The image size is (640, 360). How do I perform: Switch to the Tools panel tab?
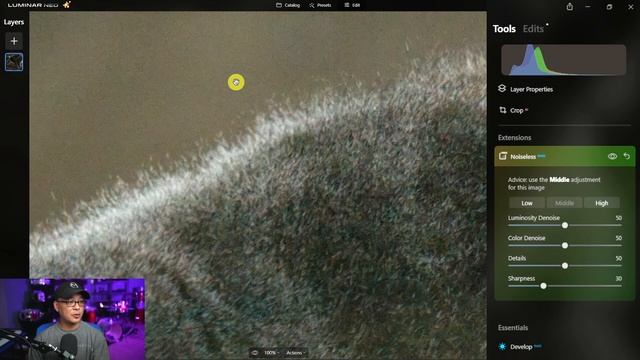tap(504, 29)
